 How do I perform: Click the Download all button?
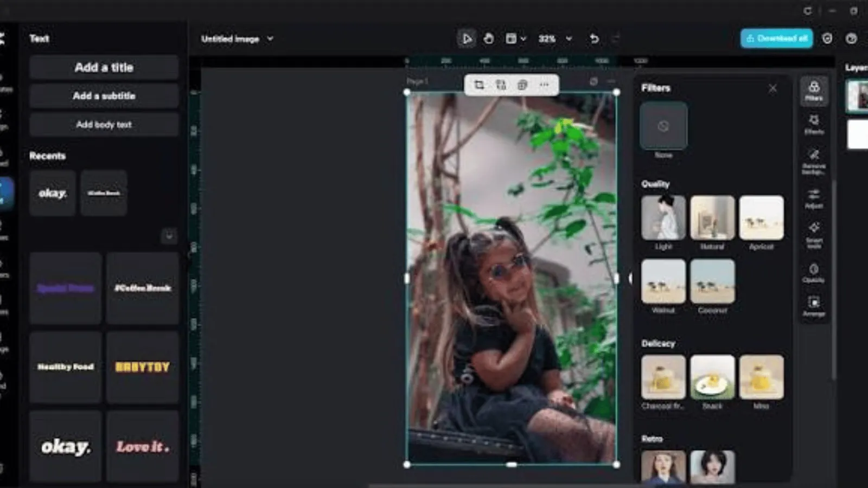(x=776, y=38)
